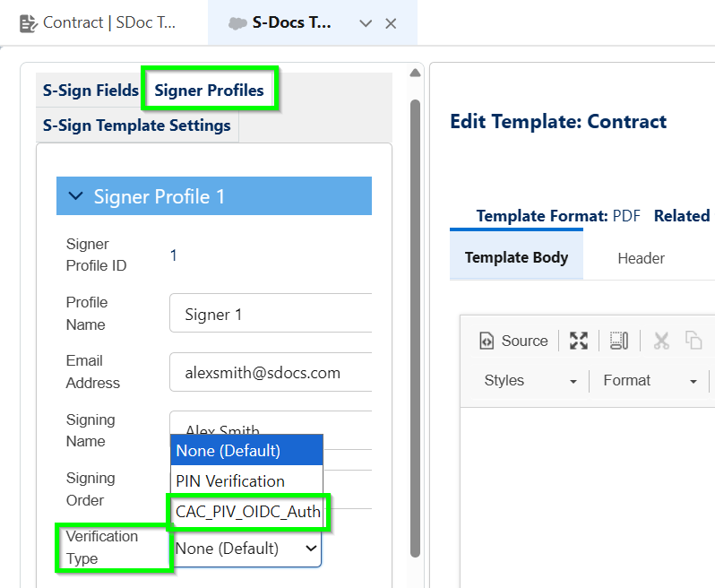715x588 pixels.
Task: Open the Styles dropdown
Action: (x=530, y=381)
